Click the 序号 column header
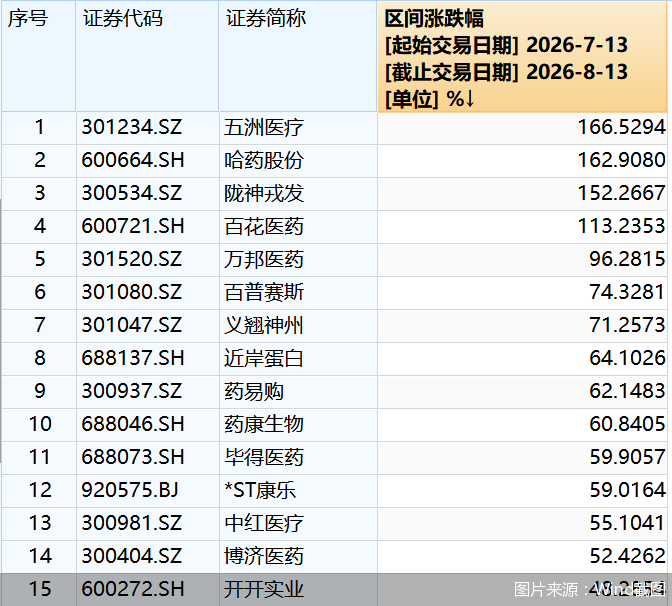The height and width of the screenshot is (606, 672). coord(39,56)
